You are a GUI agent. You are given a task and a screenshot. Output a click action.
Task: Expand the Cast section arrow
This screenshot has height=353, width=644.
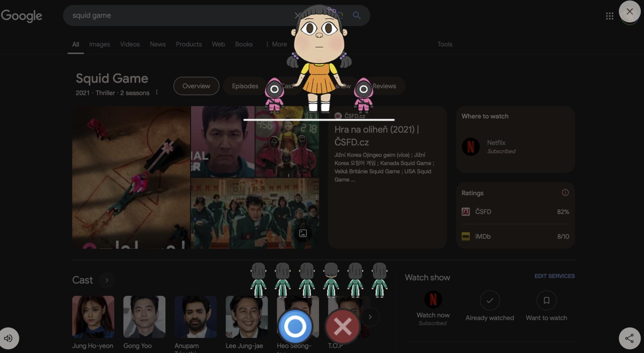(x=107, y=280)
